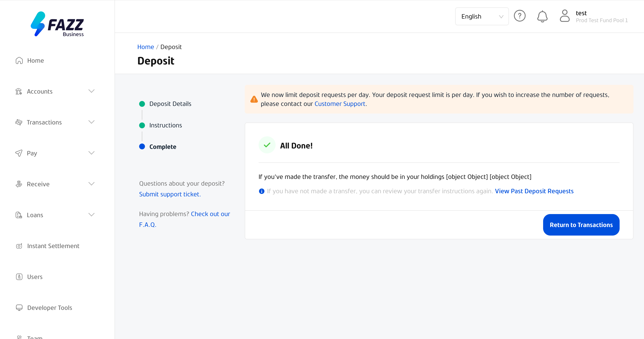Select Instructions step
Image resolution: width=644 pixels, height=339 pixels.
click(161, 125)
